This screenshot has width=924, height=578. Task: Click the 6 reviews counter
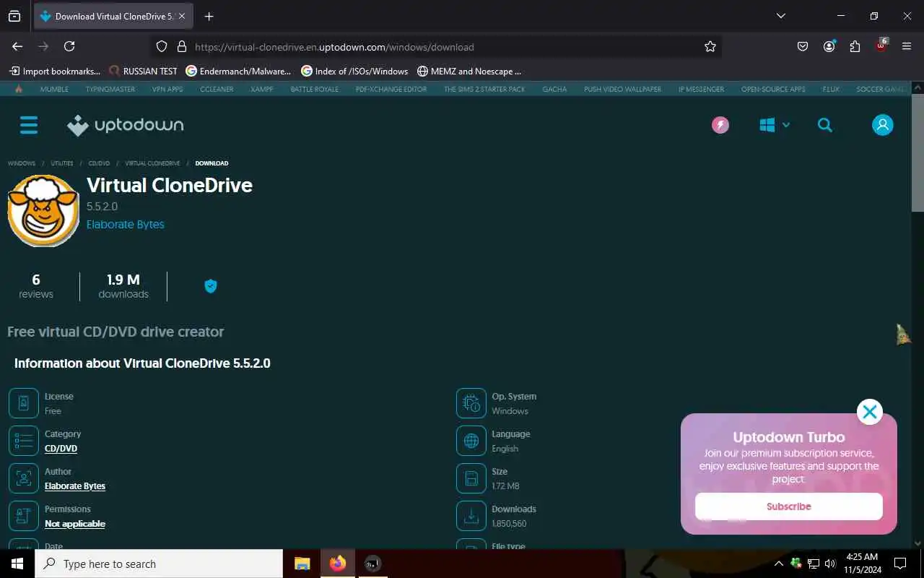(x=36, y=286)
